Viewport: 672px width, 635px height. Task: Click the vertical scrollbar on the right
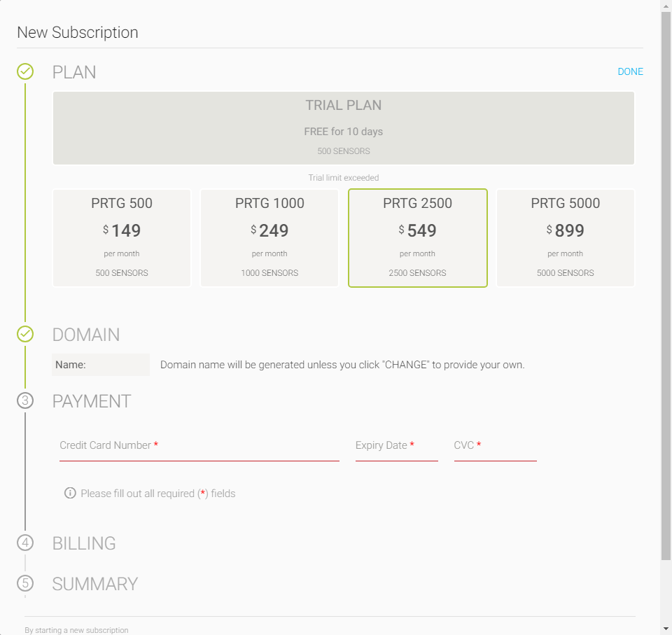(666, 280)
